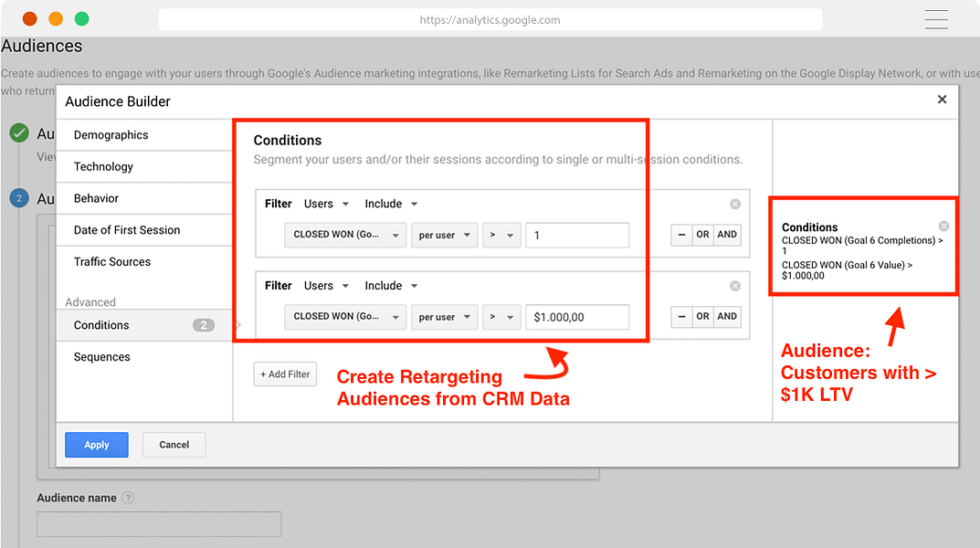Open greater-than operator dropdown in first filter
This screenshot has height=548, width=980.
click(x=501, y=235)
